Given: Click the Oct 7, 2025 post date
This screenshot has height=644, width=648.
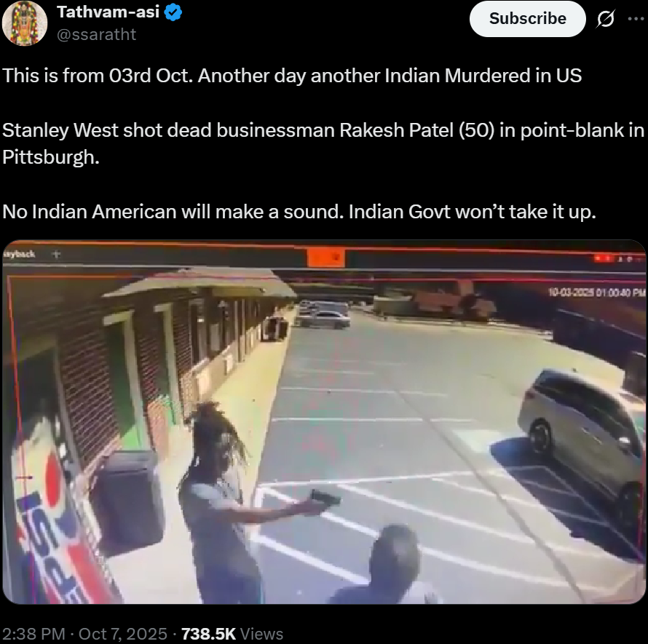Looking at the screenshot, I should [x=123, y=634].
